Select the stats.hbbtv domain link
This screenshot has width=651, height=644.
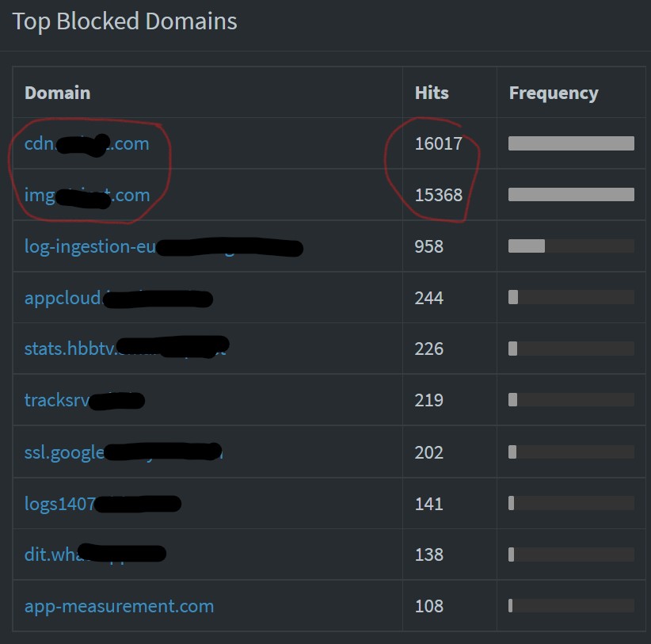click(127, 349)
